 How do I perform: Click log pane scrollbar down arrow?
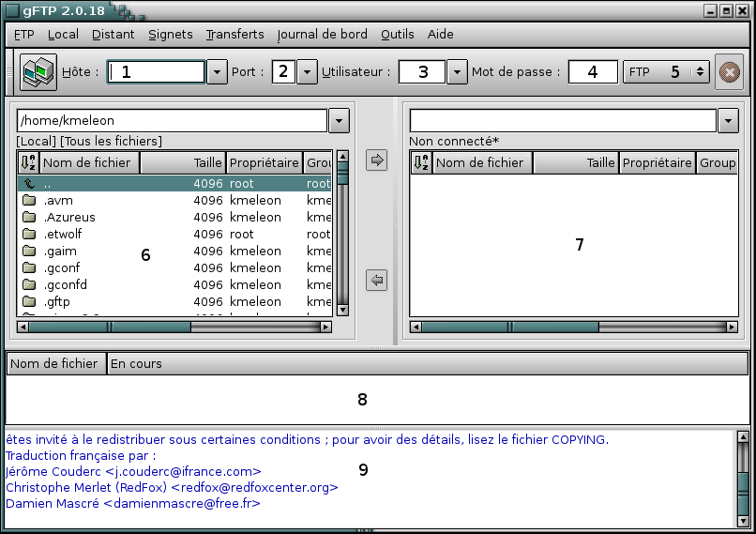(x=743, y=521)
